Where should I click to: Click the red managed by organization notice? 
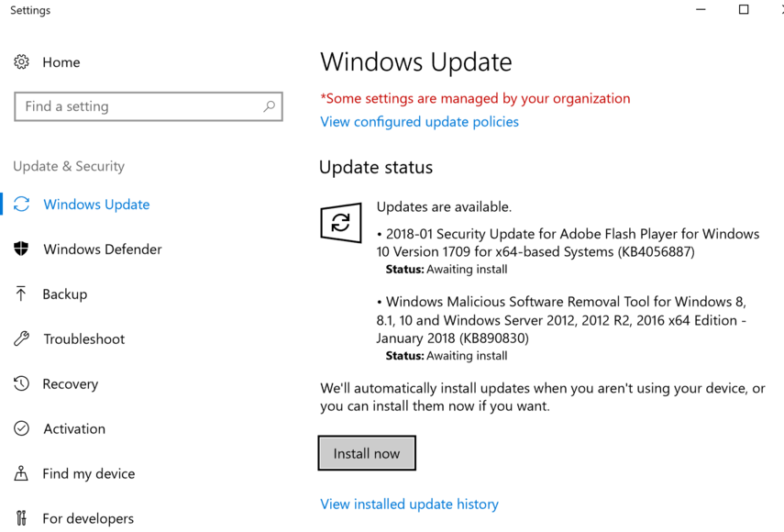pos(475,98)
